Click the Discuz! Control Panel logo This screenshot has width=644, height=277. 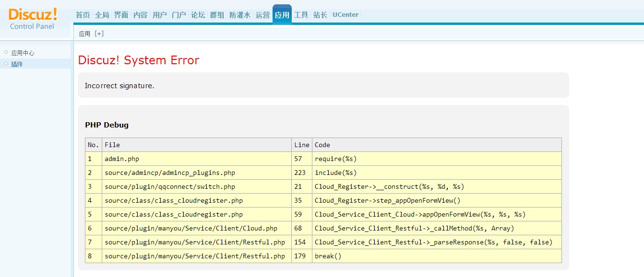pyautogui.click(x=33, y=19)
